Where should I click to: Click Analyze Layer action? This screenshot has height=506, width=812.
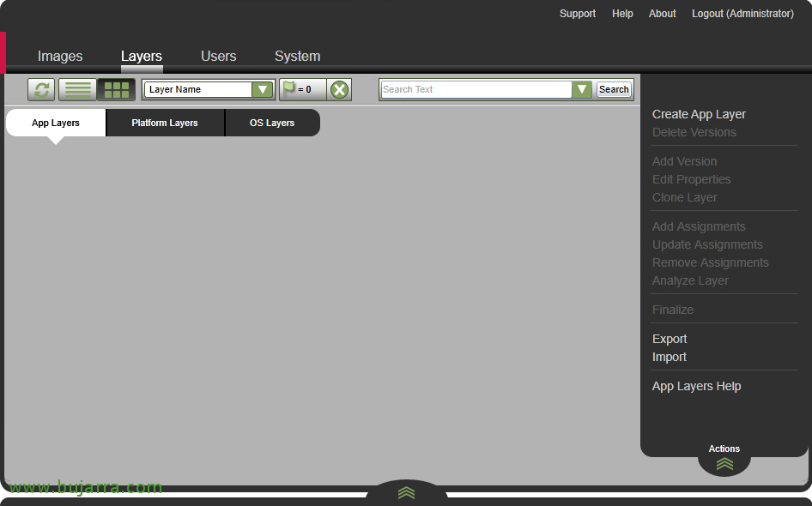coord(690,281)
